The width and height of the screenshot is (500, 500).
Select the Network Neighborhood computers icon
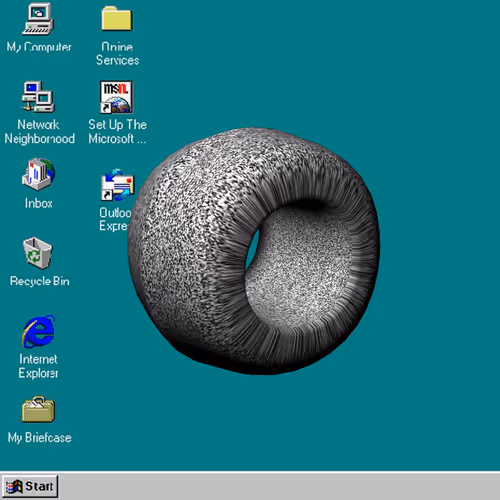(x=38, y=97)
